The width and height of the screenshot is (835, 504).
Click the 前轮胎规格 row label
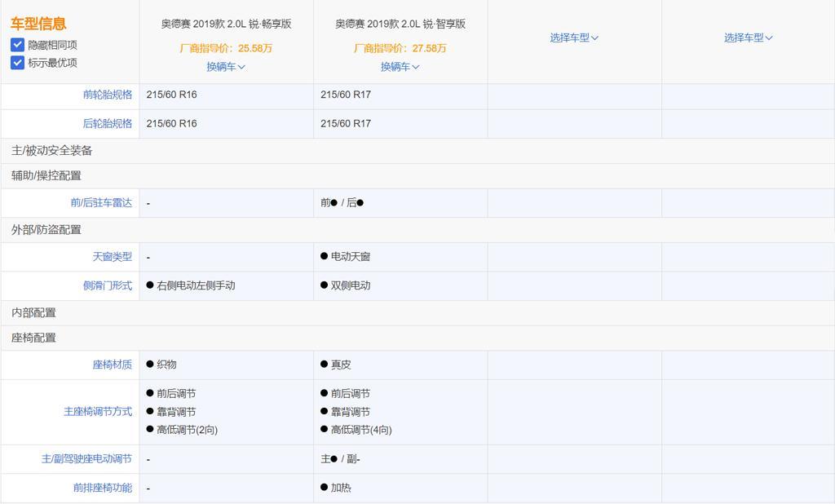click(108, 95)
